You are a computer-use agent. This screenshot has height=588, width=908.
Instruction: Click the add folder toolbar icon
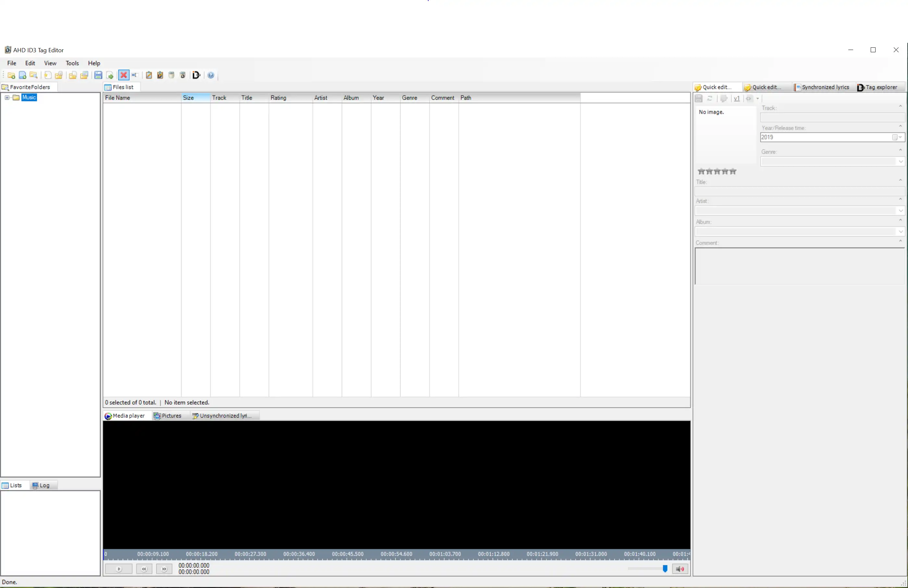11,75
